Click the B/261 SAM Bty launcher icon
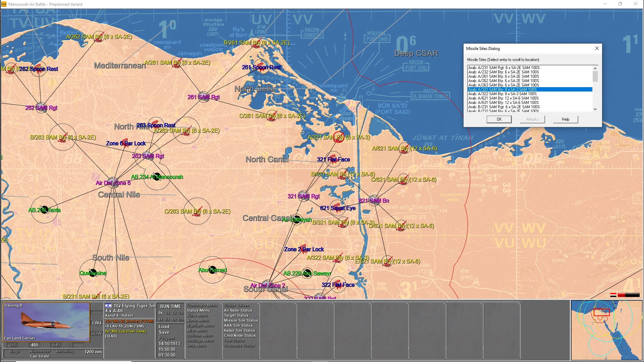 [x=257, y=44]
